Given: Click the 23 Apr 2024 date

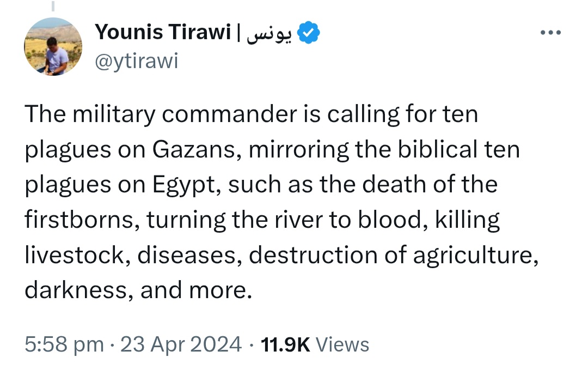Looking at the screenshot, I should coord(181,344).
